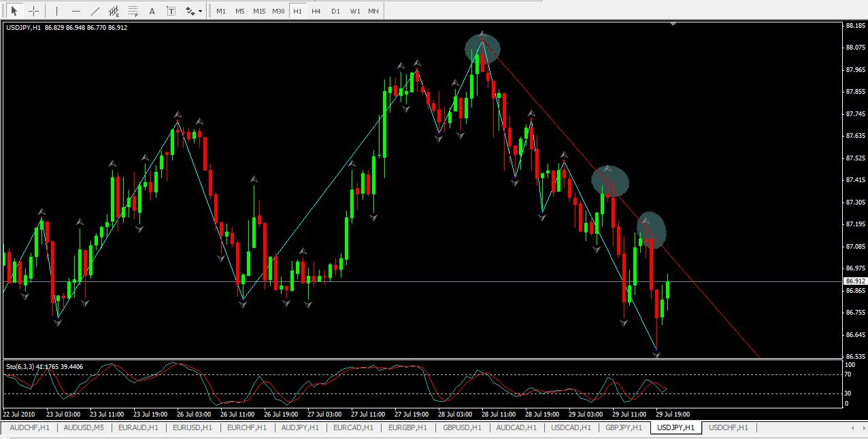Switch to the GBPJPY,H1 tab
Viewport: 868px width, 439px height.
(x=623, y=427)
